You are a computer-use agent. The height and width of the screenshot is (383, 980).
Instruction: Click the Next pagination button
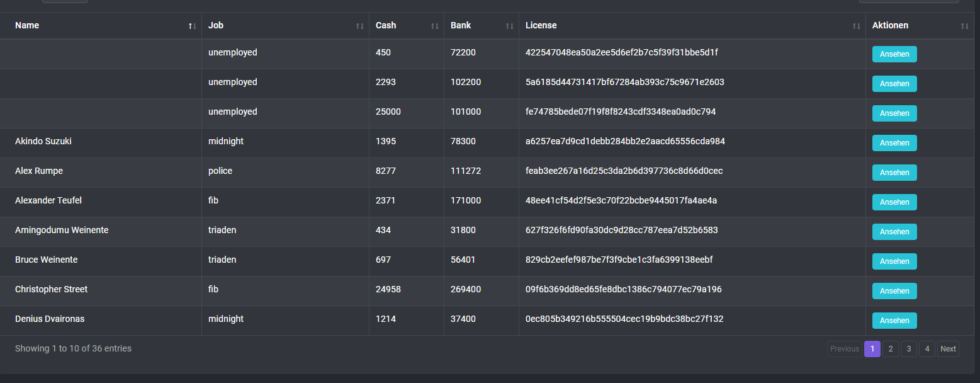pos(948,349)
